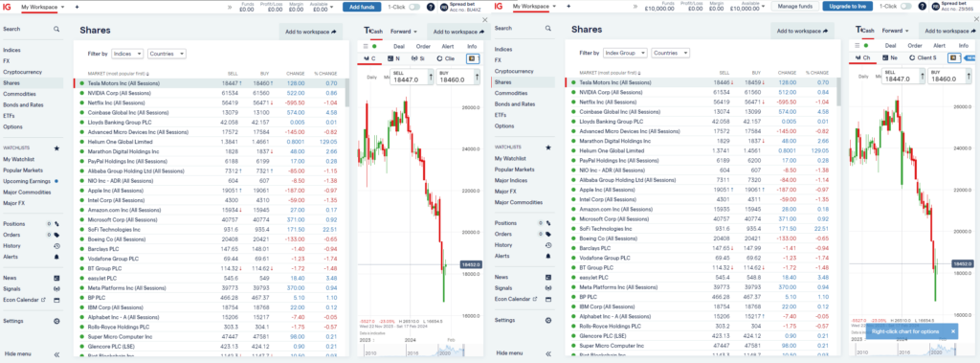Dismiss the Right-click chart for options tip
Image resolution: width=980 pixels, height=363 pixels.
click(x=952, y=331)
